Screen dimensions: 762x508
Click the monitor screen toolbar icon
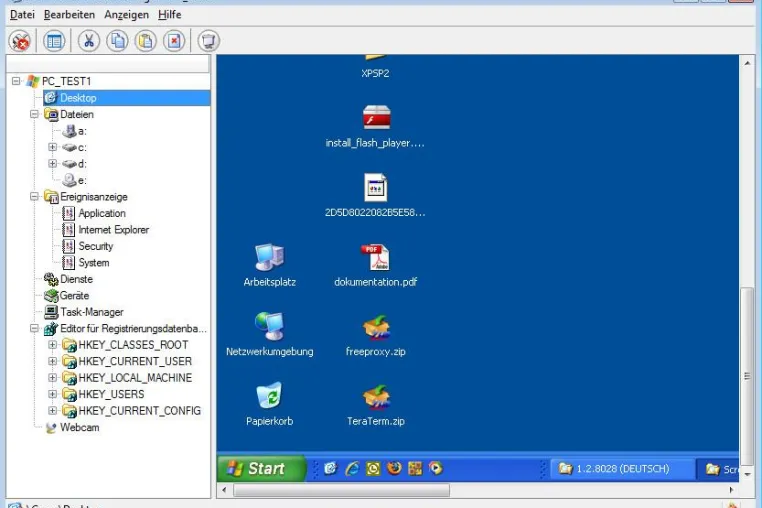point(208,41)
